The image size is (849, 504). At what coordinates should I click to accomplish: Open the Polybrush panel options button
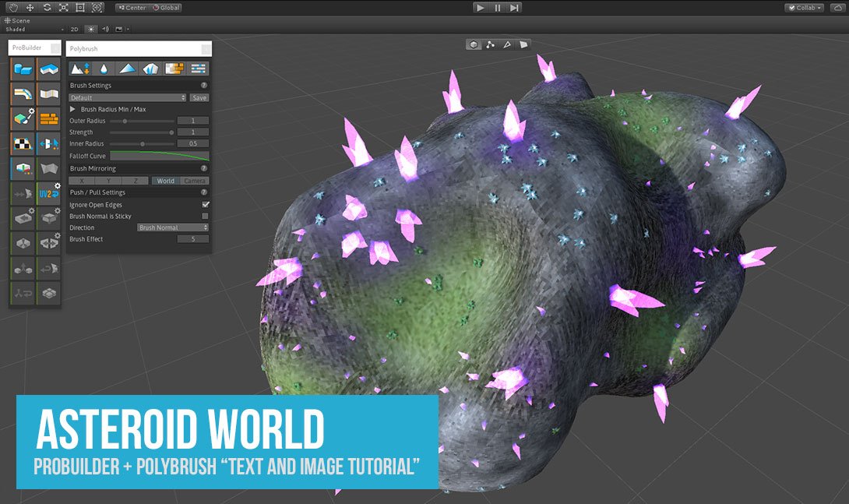(206, 49)
